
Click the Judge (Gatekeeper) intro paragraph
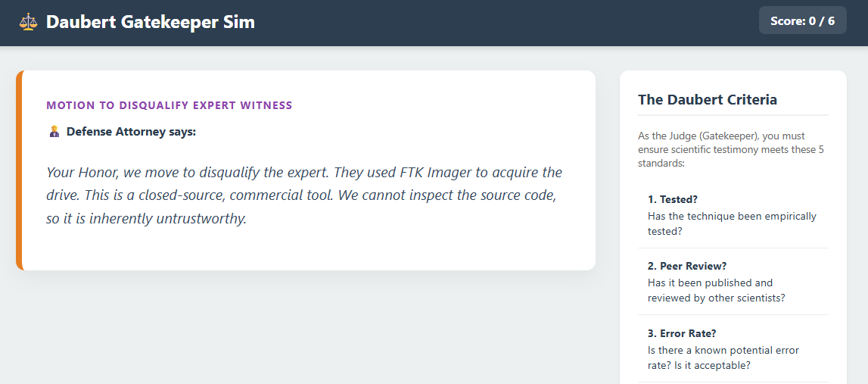730,149
